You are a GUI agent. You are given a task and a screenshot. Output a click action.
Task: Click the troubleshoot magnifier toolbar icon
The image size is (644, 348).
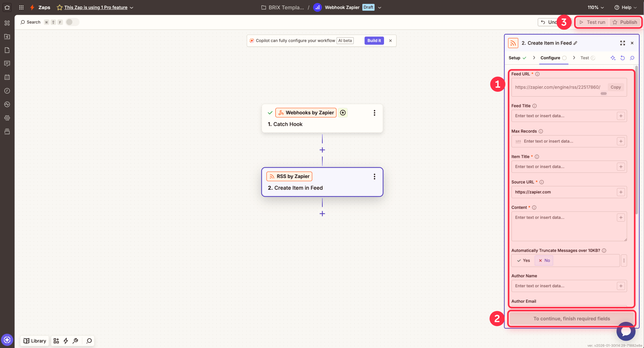[75, 341]
